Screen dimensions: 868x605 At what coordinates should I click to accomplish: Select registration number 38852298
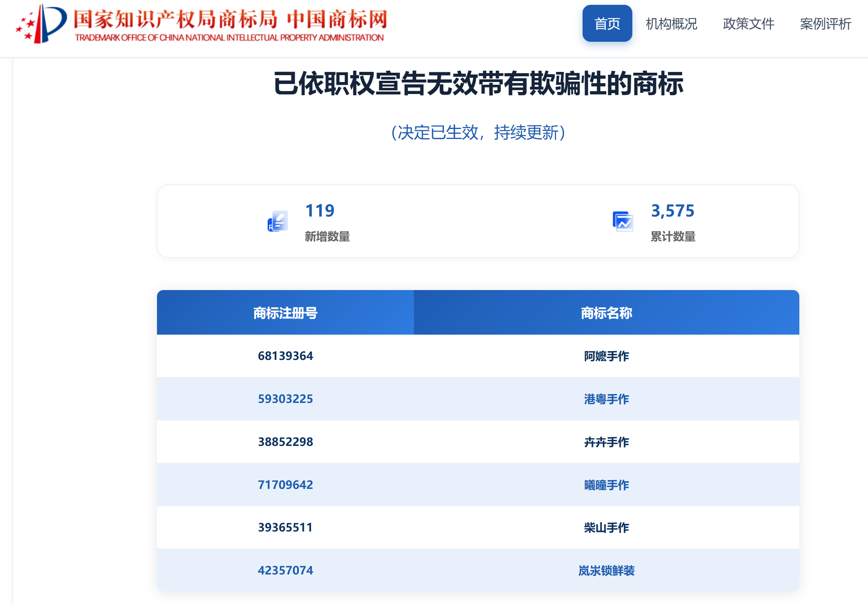(285, 442)
